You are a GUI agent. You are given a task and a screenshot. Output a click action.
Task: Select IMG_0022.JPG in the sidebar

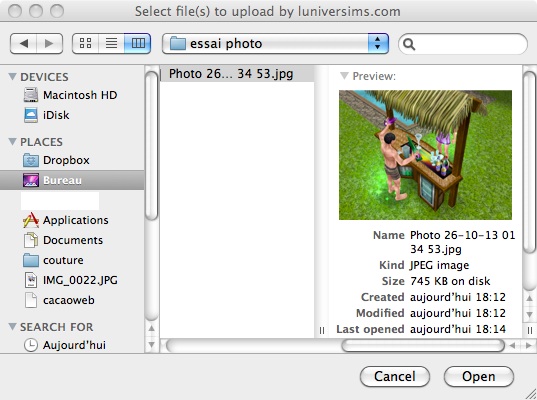coord(71,280)
